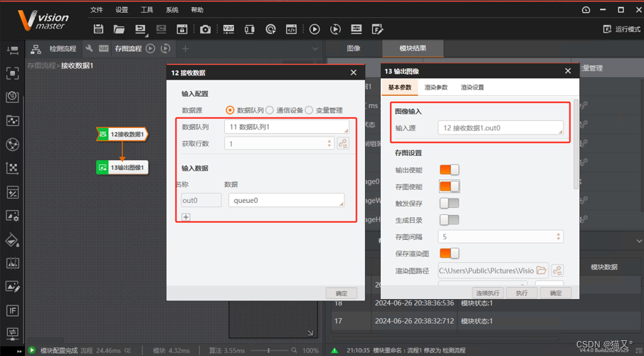
Task: Open the 数据队列 dropdown showing 11 数据队列1
Action: point(287,127)
